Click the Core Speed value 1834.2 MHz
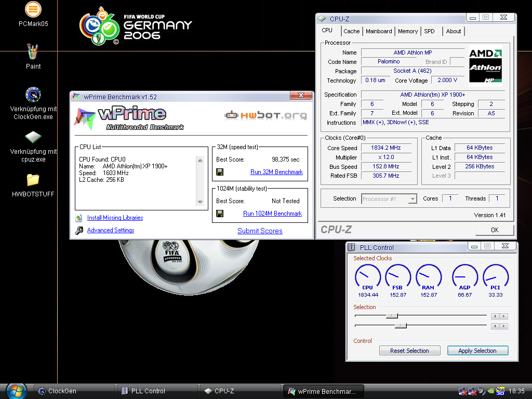 click(x=386, y=148)
